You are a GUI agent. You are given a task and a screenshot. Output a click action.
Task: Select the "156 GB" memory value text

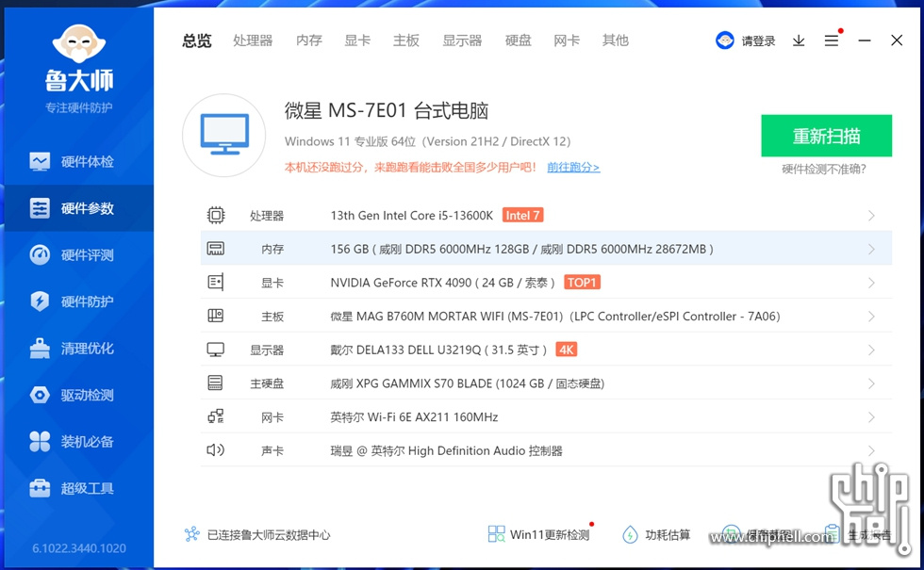point(350,249)
